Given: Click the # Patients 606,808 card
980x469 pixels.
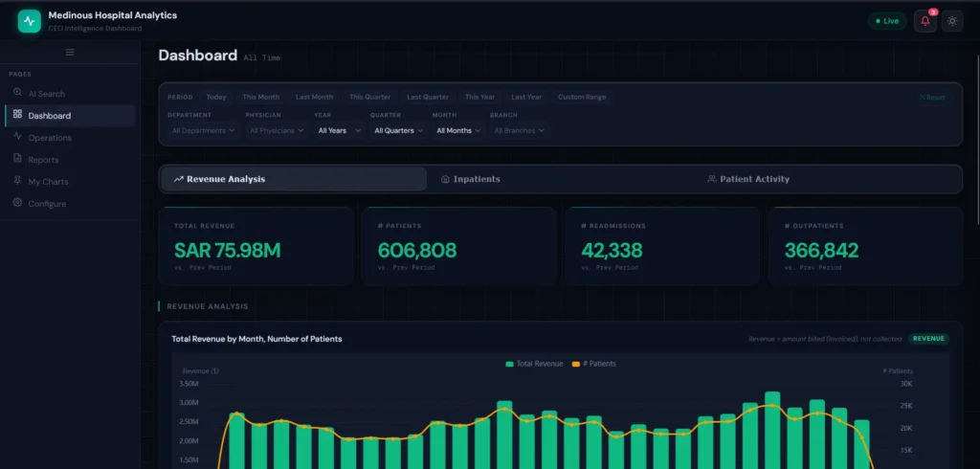Looking at the screenshot, I should [458, 246].
